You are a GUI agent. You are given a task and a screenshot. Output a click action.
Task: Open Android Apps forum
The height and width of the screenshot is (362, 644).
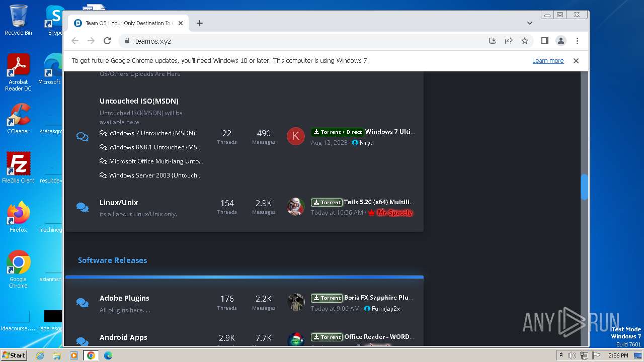click(123, 337)
